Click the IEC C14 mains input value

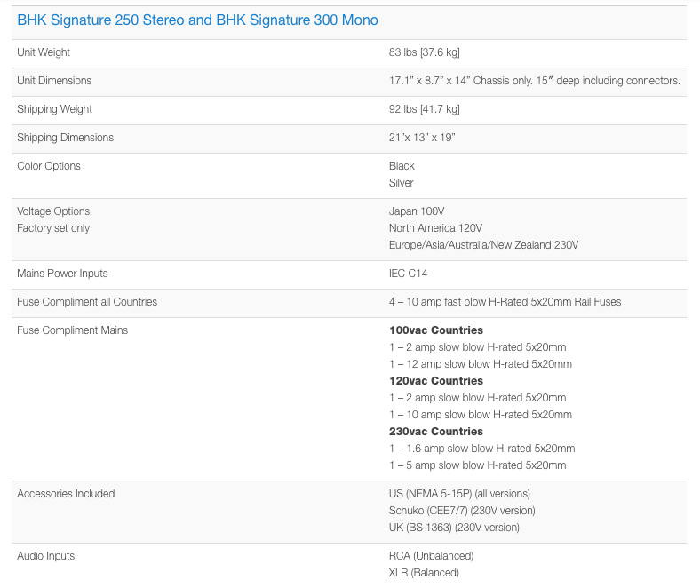(408, 274)
